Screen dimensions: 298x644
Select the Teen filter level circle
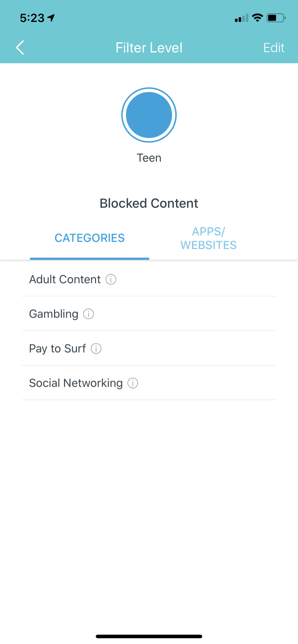pos(149,115)
